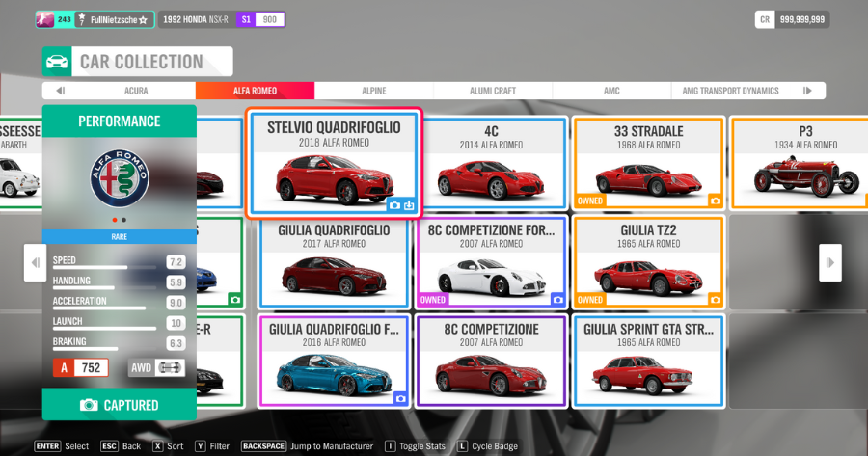This screenshot has height=456, width=868.
Task: Click the Car Collection car icon
Action: (x=58, y=63)
